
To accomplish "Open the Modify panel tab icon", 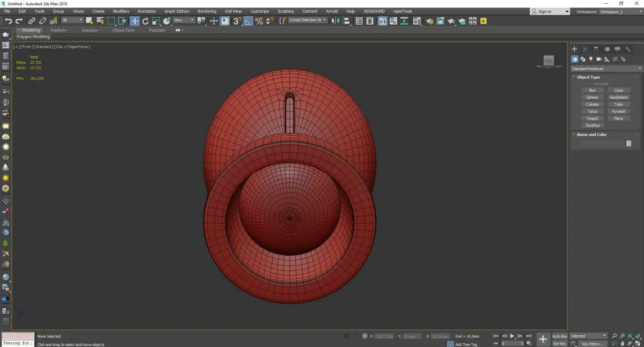I will point(585,49).
